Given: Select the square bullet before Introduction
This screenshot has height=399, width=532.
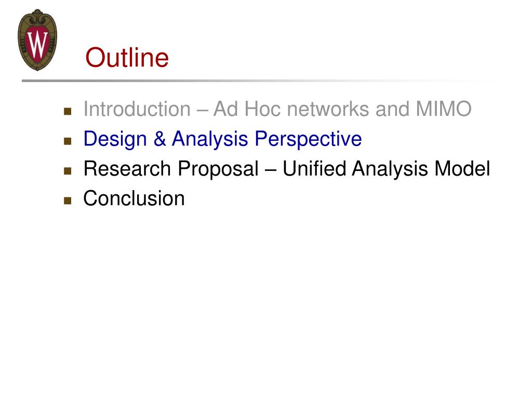Looking at the screenshot, I should coord(68,111).
